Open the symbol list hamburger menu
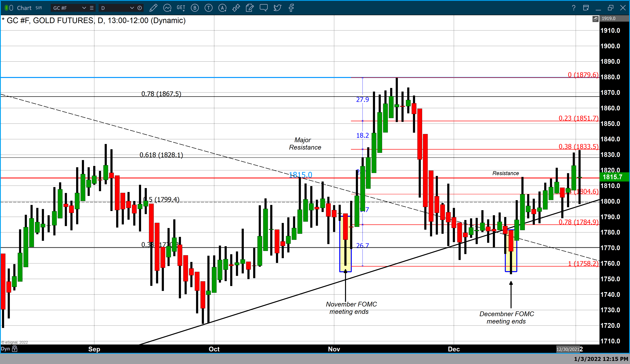 (x=92, y=8)
